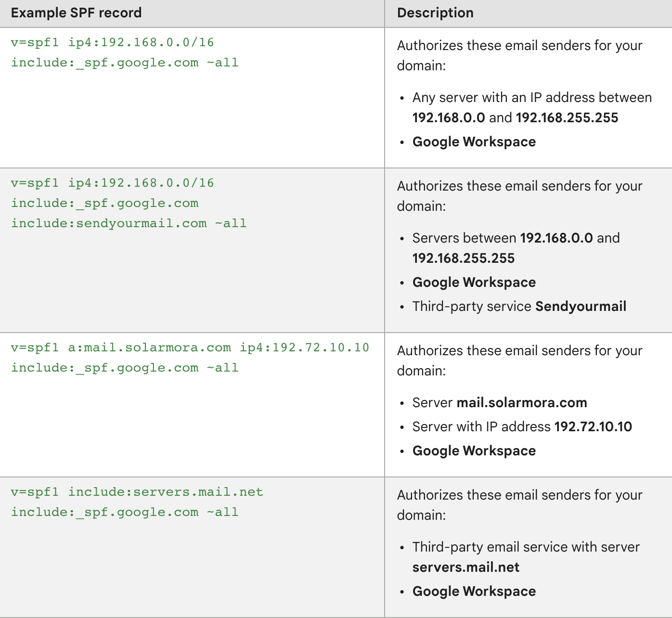This screenshot has height=618, width=672.
Task: Click Google Workspace bullet in second row
Action: pyautogui.click(x=474, y=283)
